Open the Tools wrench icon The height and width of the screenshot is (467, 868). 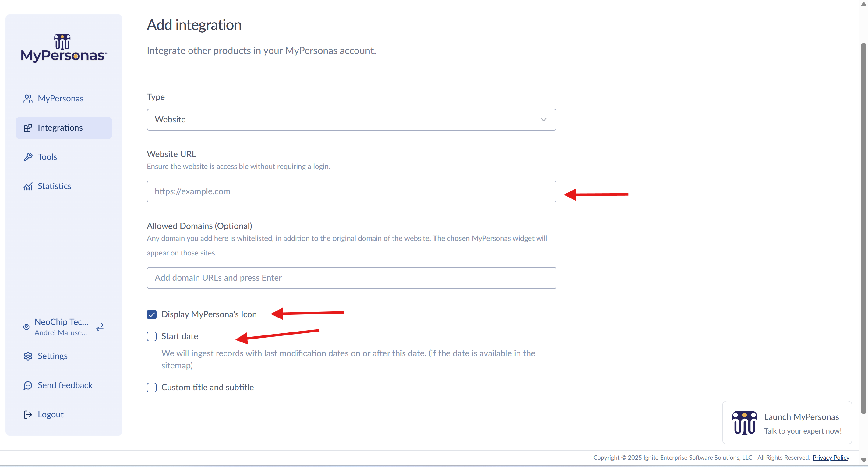tap(28, 157)
